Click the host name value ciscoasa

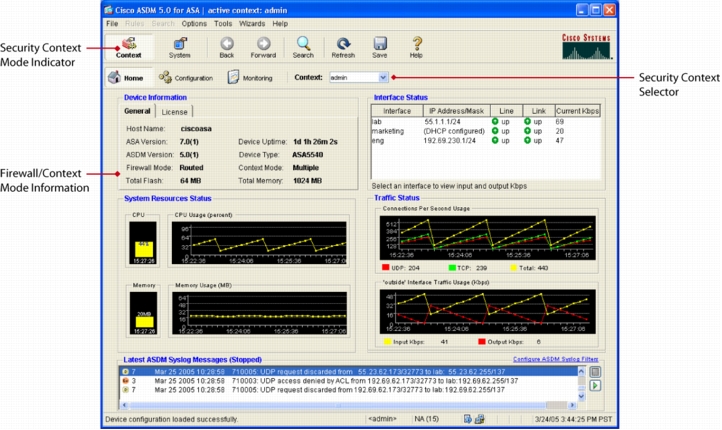(x=196, y=129)
